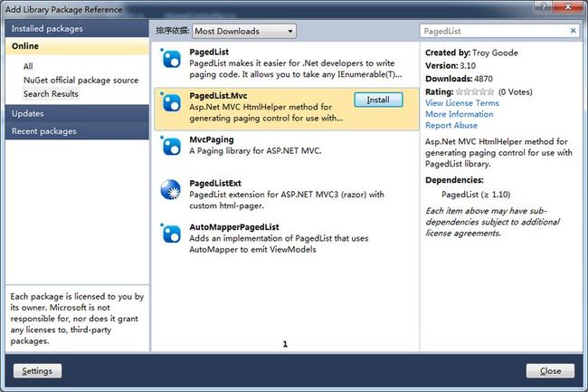
Task: Click Created by: Troy Goode text
Action: point(471,53)
